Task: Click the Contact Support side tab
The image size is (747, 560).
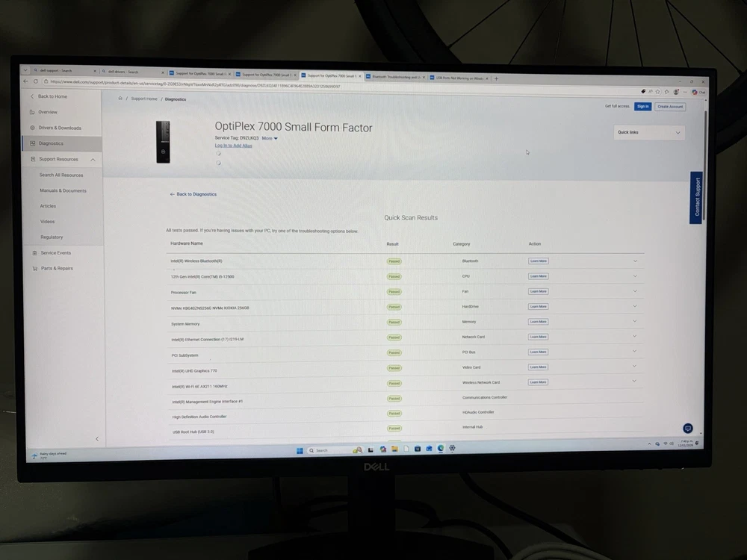Action: point(696,197)
